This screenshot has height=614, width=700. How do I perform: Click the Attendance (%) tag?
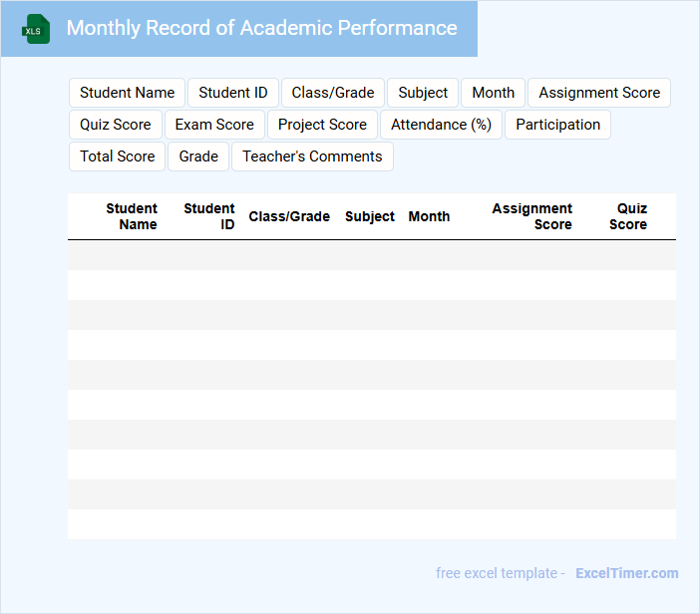point(441,125)
